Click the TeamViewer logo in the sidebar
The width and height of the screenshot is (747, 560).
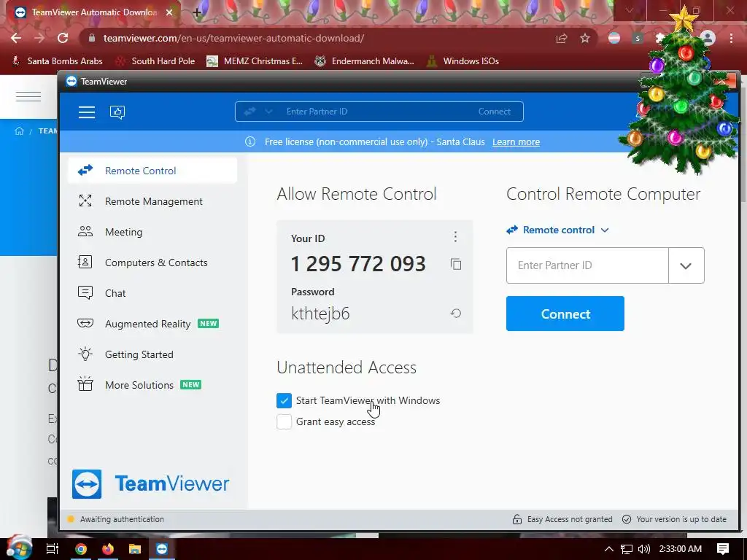click(150, 484)
